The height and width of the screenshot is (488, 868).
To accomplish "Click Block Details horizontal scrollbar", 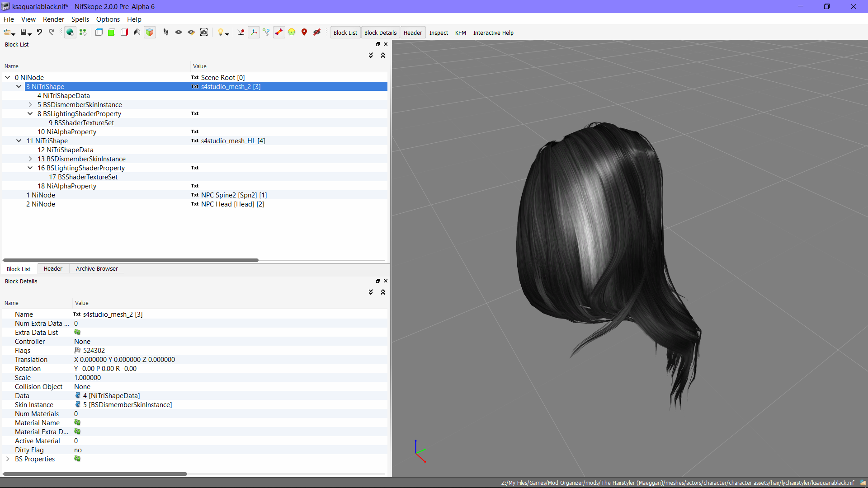I will (x=95, y=474).
